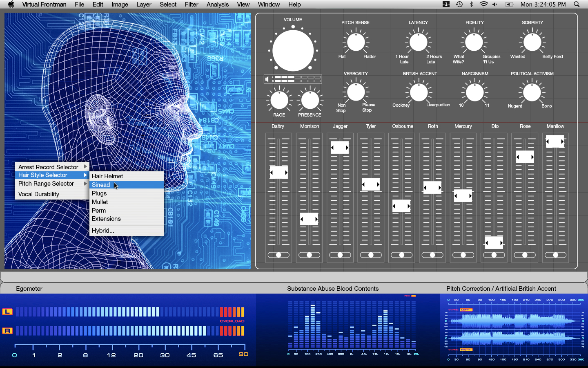Image resolution: width=588 pixels, height=368 pixels.
Task: Select Hair Helmet hair style
Action: 127,176
